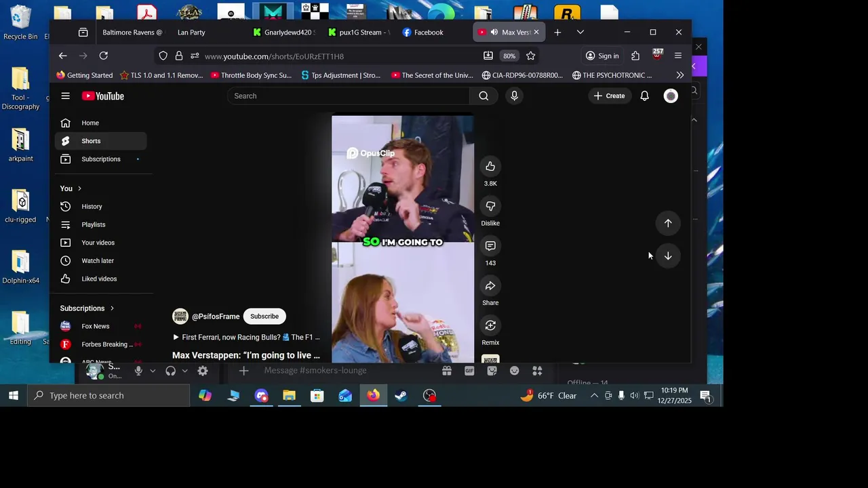The image size is (868, 488).
Task: Open Discord GIF picker
Action: pos(469,371)
